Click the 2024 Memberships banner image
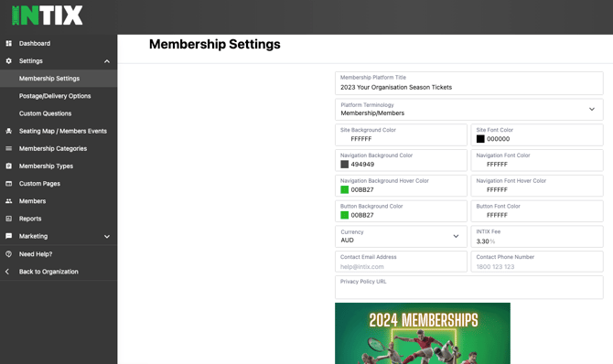Viewport: 613px width, 364px height. point(423,333)
